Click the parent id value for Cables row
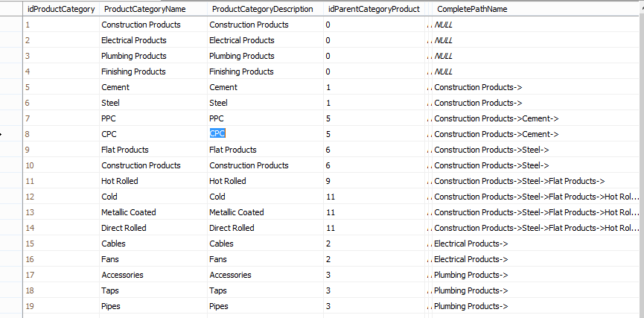Viewport: 644px width, 318px height. point(328,244)
